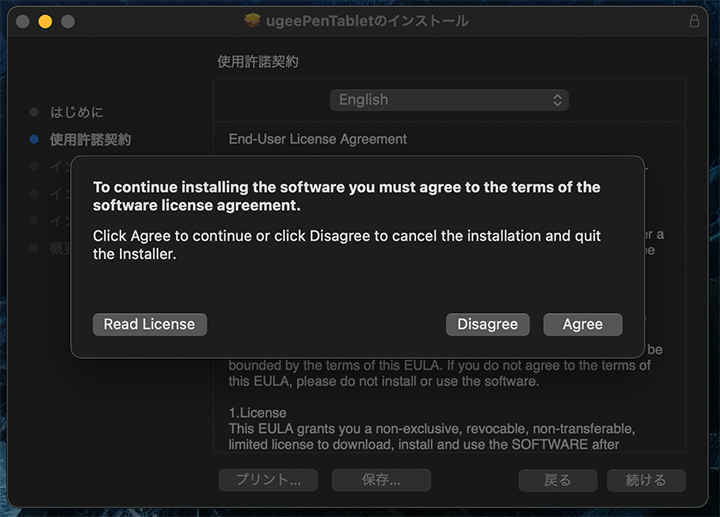Click the lock icon in title bar
This screenshot has height=517, width=720.
694,21
